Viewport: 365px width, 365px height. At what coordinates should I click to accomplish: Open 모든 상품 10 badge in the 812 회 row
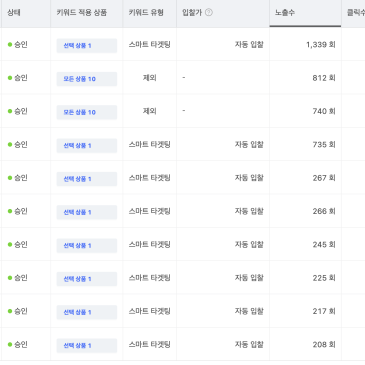point(87,79)
